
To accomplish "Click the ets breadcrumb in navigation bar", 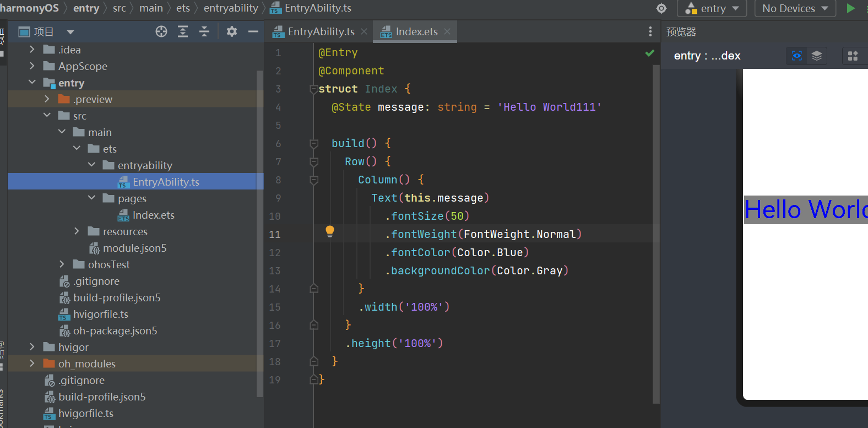I will [183, 8].
